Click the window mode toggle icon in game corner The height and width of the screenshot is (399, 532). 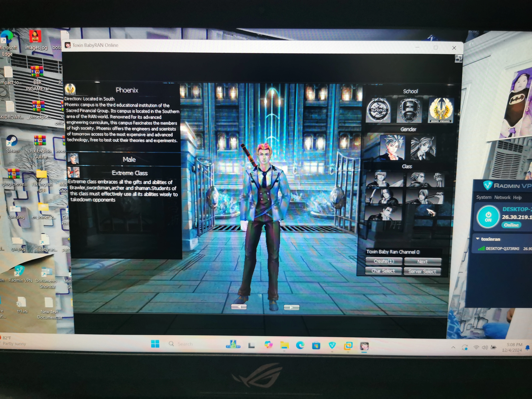[x=458, y=59]
